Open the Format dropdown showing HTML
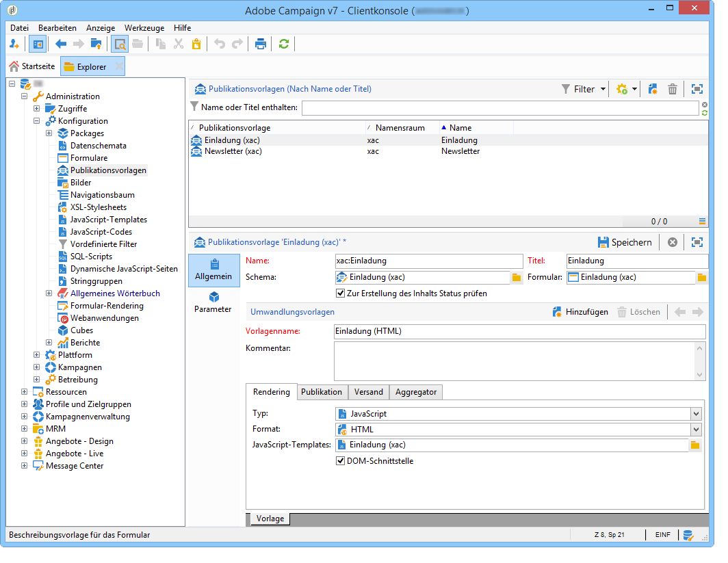728x563 pixels. click(x=696, y=430)
